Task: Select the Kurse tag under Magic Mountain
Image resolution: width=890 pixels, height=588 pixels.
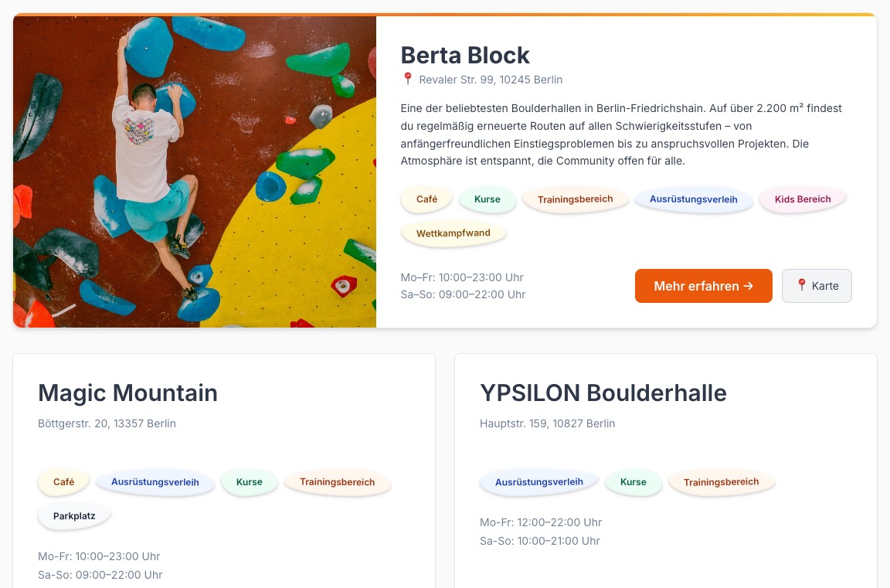Action: click(249, 481)
